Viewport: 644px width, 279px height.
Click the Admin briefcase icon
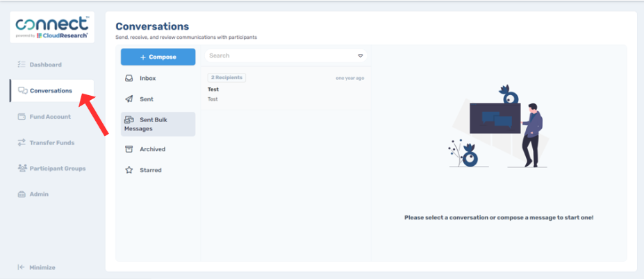(22, 194)
